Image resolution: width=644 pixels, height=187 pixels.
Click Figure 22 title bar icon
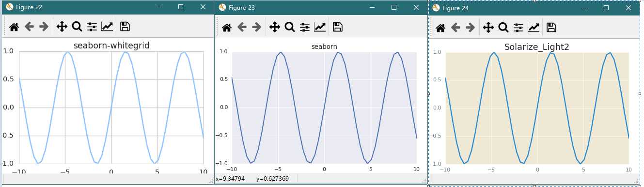pos(9,7)
